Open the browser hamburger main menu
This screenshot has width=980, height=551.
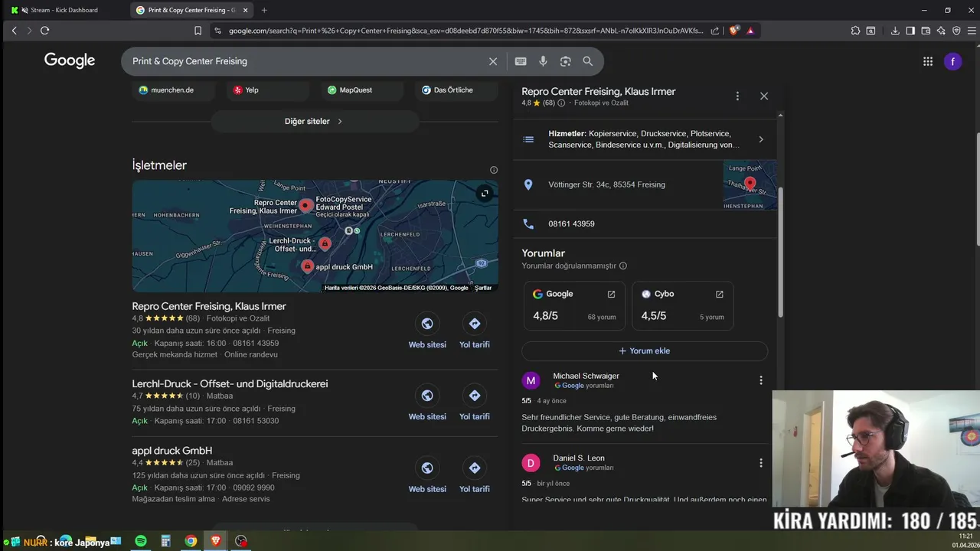(x=972, y=31)
